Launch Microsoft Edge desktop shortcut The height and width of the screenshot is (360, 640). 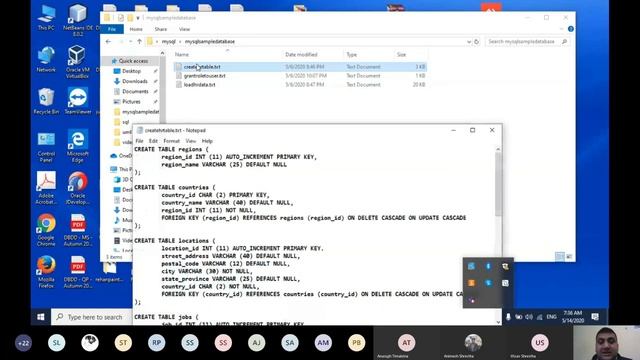tap(78, 147)
